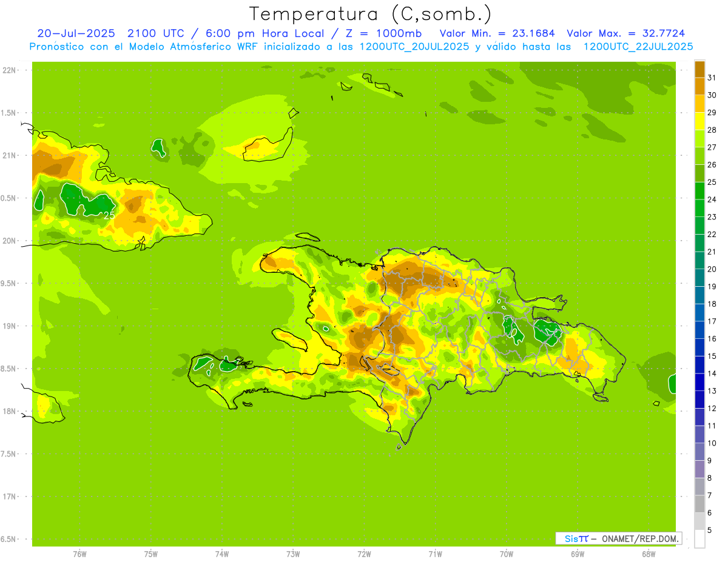The height and width of the screenshot is (562, 728).
Task: Click legend swatch between 28 and 29
Action: tap(699, 121)
